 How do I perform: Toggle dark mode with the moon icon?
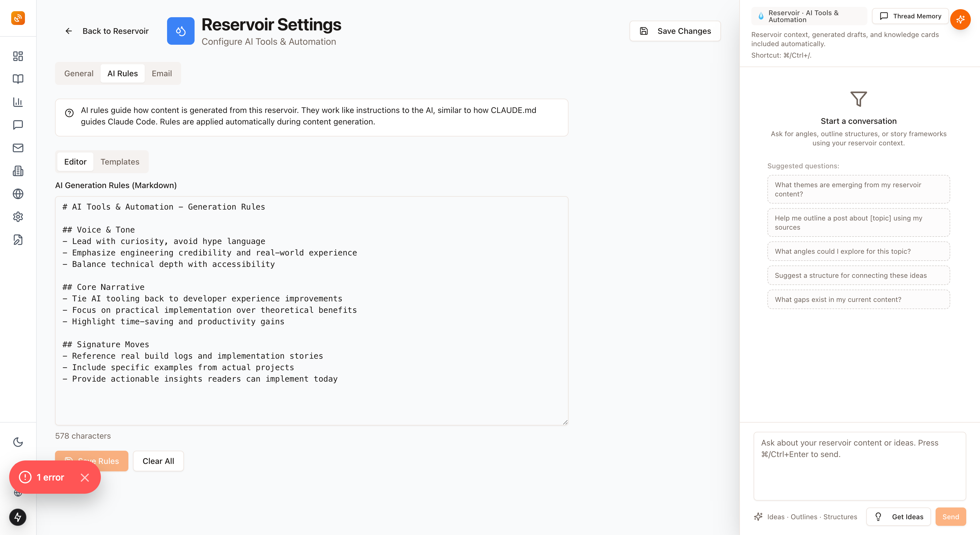(18, 442)
